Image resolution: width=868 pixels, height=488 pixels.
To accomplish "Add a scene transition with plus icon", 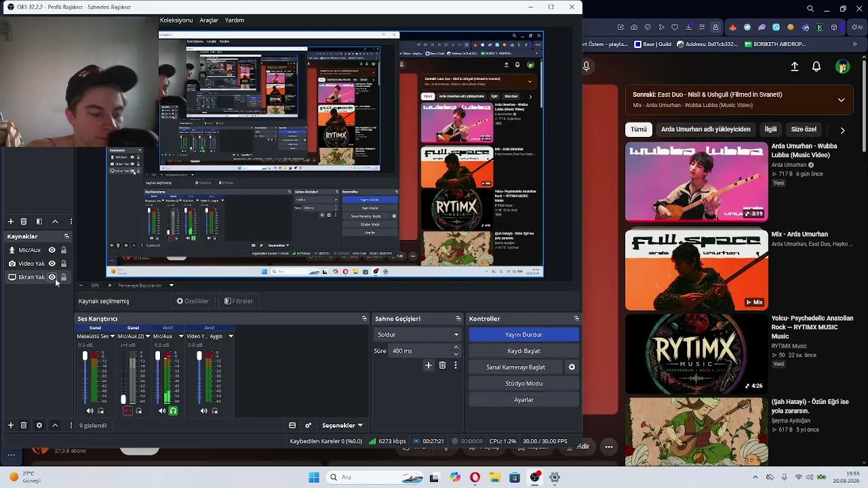I will (428, 365).
